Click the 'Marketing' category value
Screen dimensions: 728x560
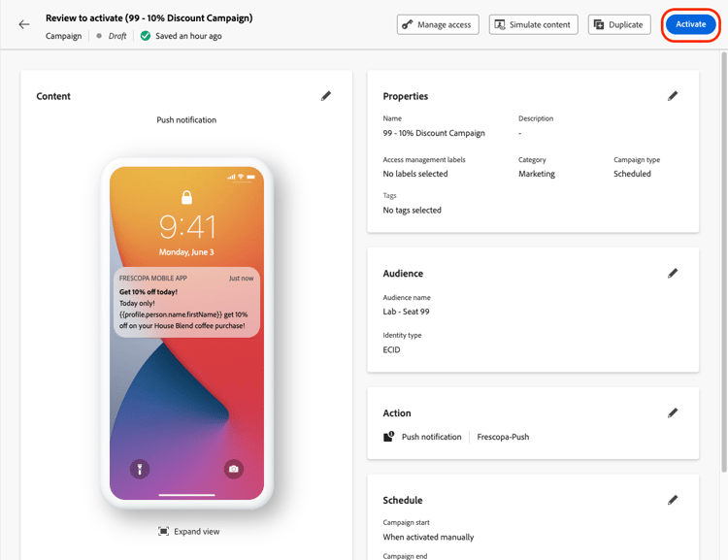(536, 174)
